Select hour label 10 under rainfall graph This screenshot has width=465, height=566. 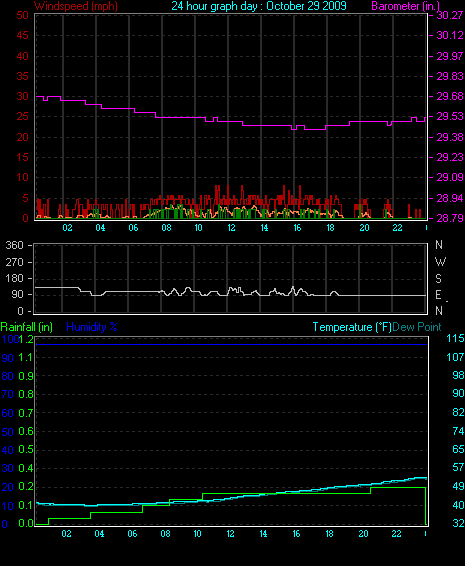pyautogui.click(x=197, y=534)
